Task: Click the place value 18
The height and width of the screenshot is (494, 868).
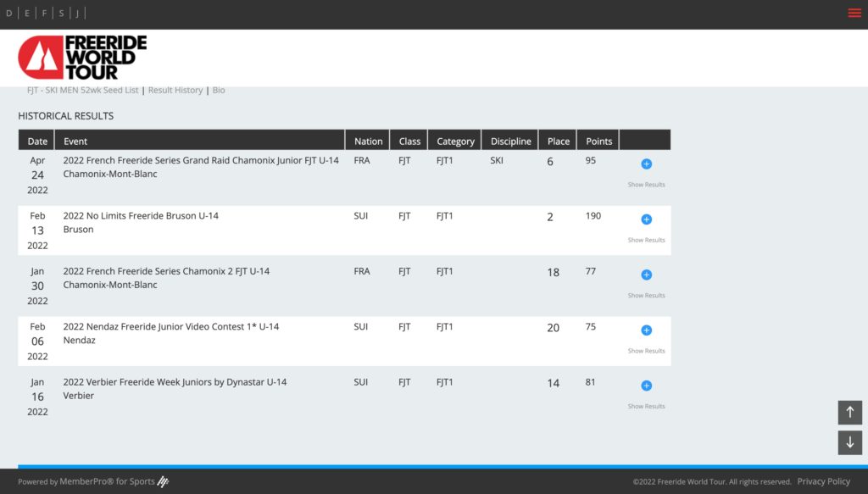Action: [x=553, y=272]
